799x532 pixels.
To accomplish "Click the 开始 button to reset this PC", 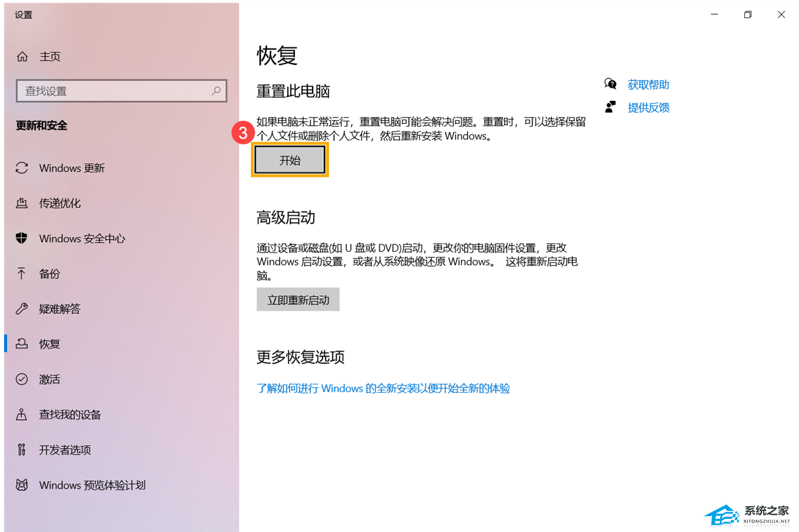I will pyautogui.click(x=290, y=160).
